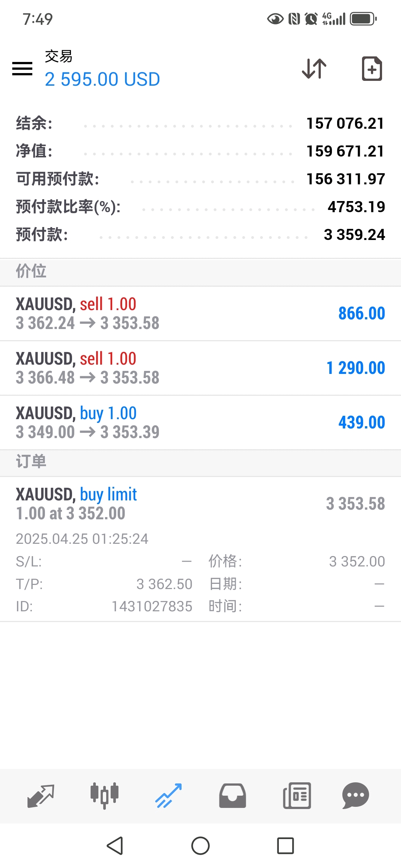Image resolution: width=401 pixels, height=868 pixels.
Task: Open the Messages chat bubble icon
Action: (356, 796)
